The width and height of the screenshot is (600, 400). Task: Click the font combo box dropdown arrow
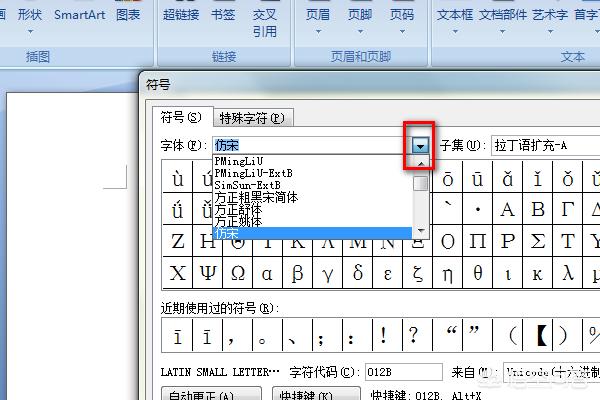420,146
